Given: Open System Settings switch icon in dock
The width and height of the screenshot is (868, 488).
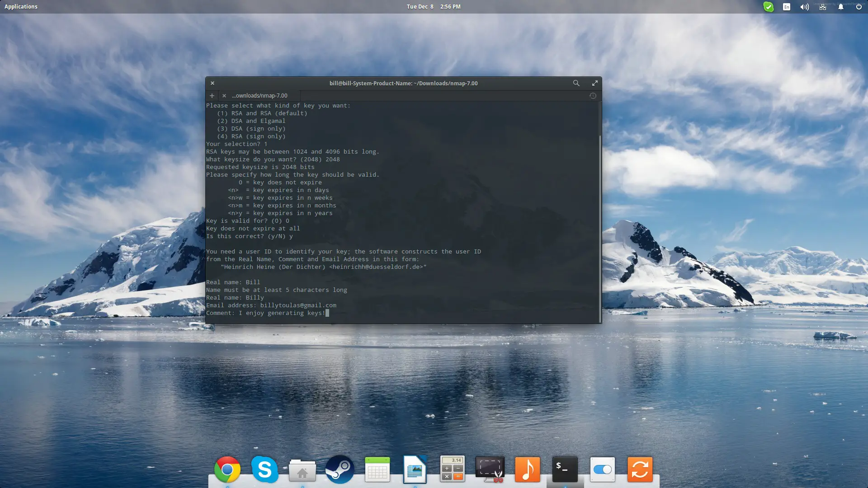Looking at the screenshot, I should (602, 469).
